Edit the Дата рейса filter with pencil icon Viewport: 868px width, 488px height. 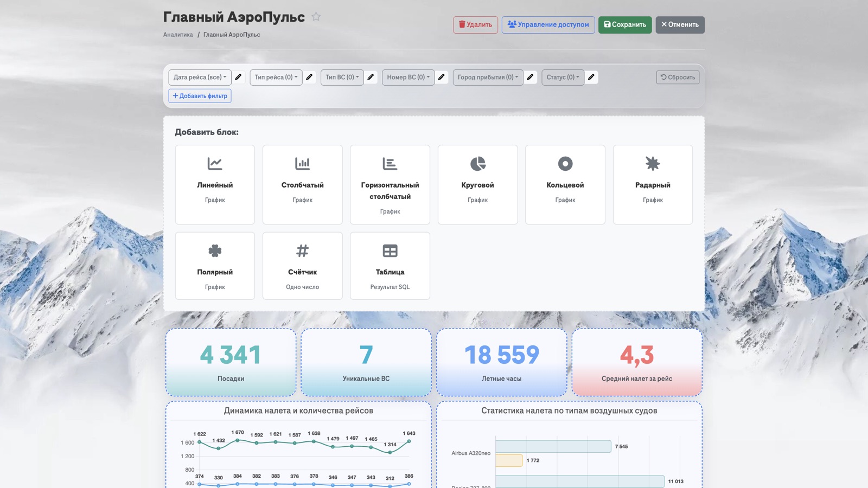pos(238,77)
